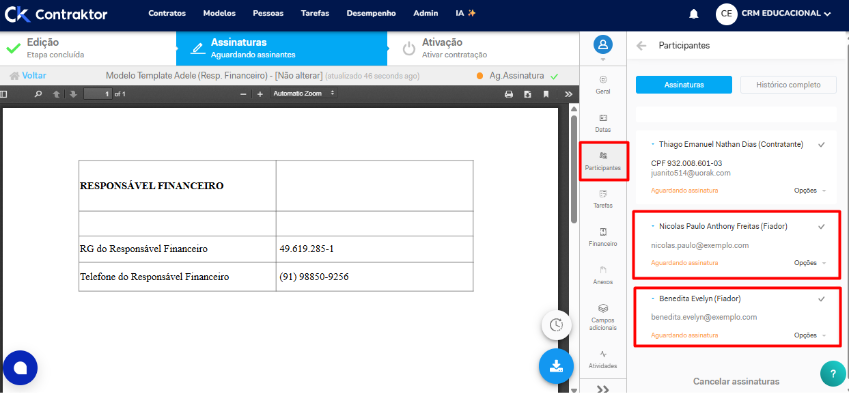Click checkmark for Benedita Evelyn

click(x=821, y=299)
